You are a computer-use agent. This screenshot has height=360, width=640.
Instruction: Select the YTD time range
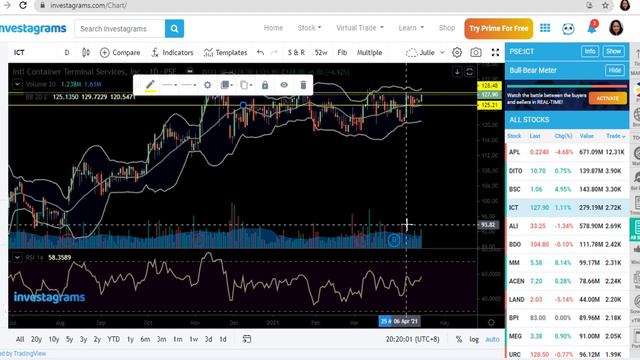pos(113,339)
